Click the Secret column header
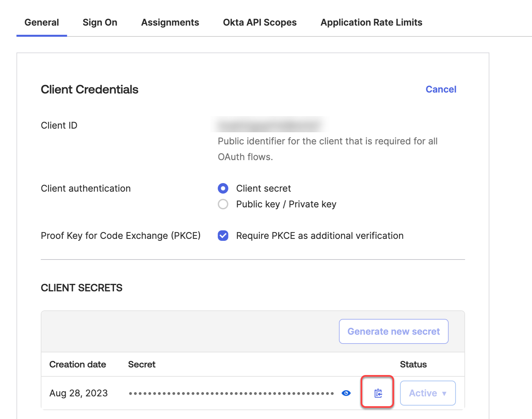The height and width of the screenshot is (419, 532). [x=142, y=364]
